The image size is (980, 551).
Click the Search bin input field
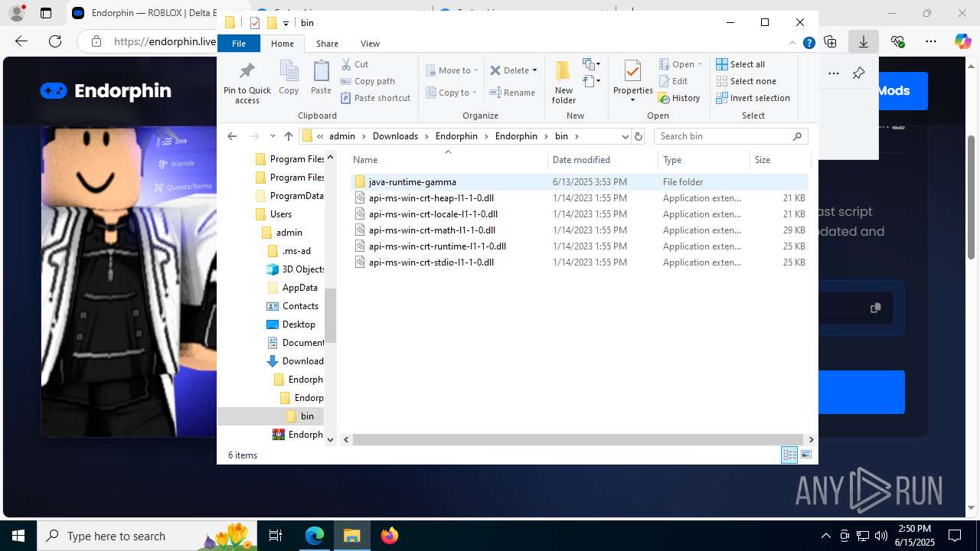coord(723,136)
